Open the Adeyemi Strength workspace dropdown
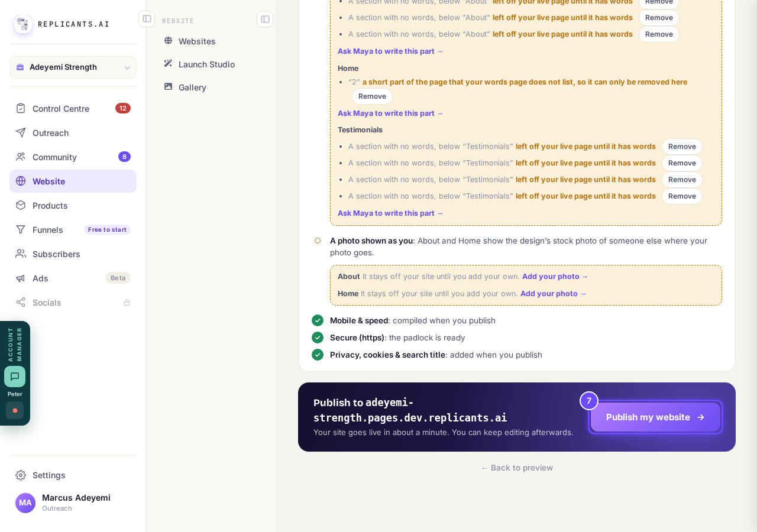757x532 pixels. [73, 67]
